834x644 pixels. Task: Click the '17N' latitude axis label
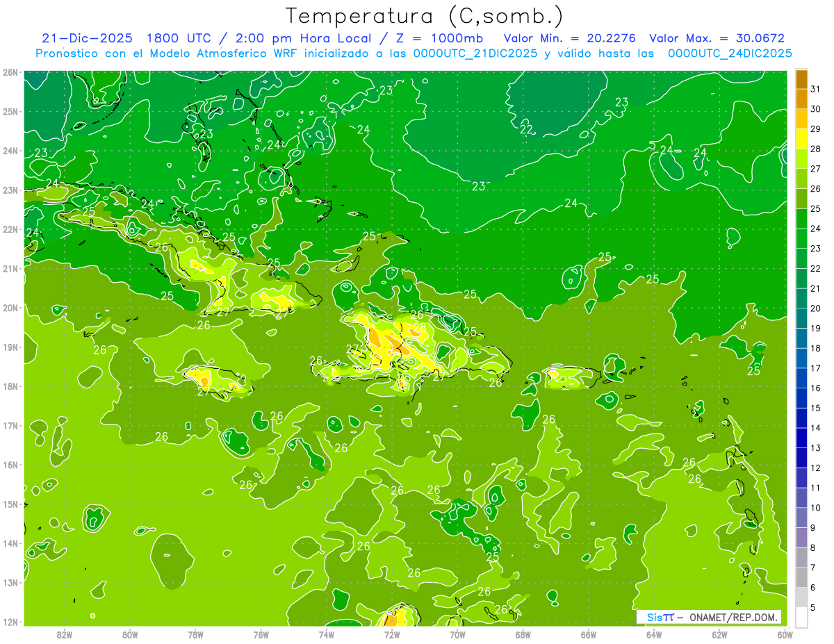click(10, 425)
